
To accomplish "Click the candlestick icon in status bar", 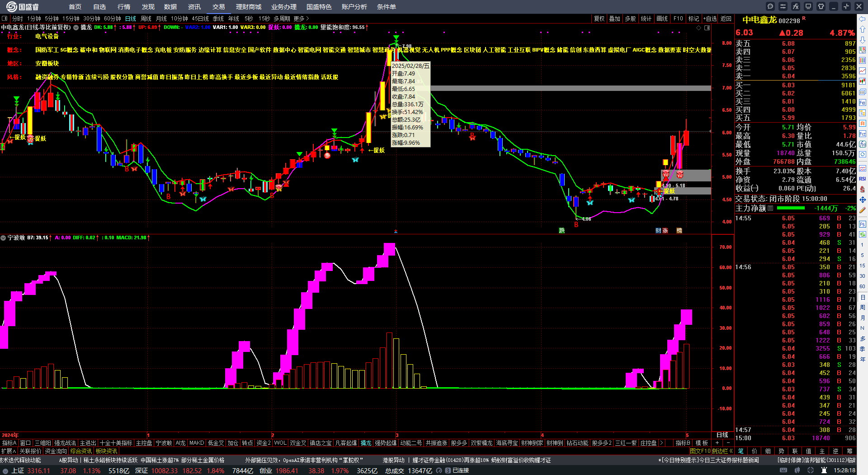I will point(797,470).
